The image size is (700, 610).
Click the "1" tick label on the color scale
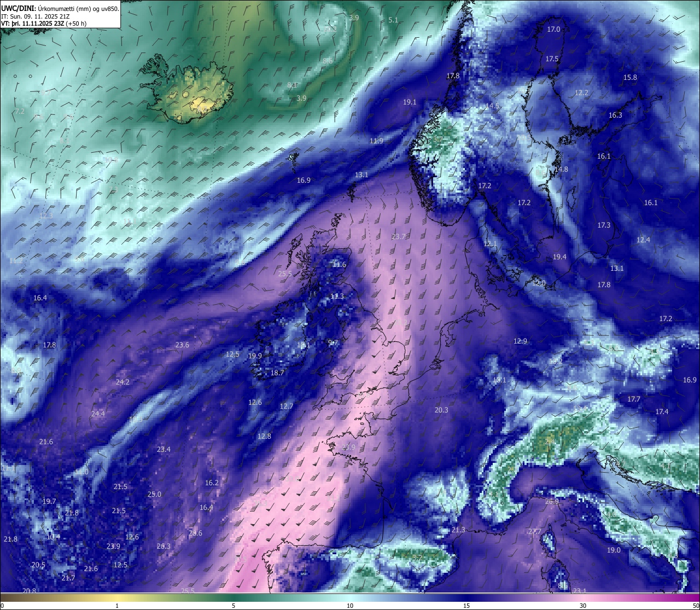[117, 606]
